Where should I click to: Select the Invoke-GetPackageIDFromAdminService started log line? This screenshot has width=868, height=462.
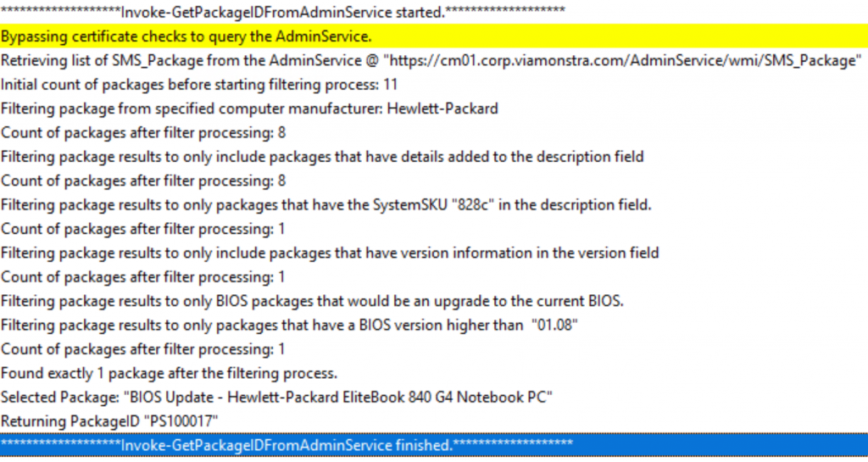(x=434, y=12)
